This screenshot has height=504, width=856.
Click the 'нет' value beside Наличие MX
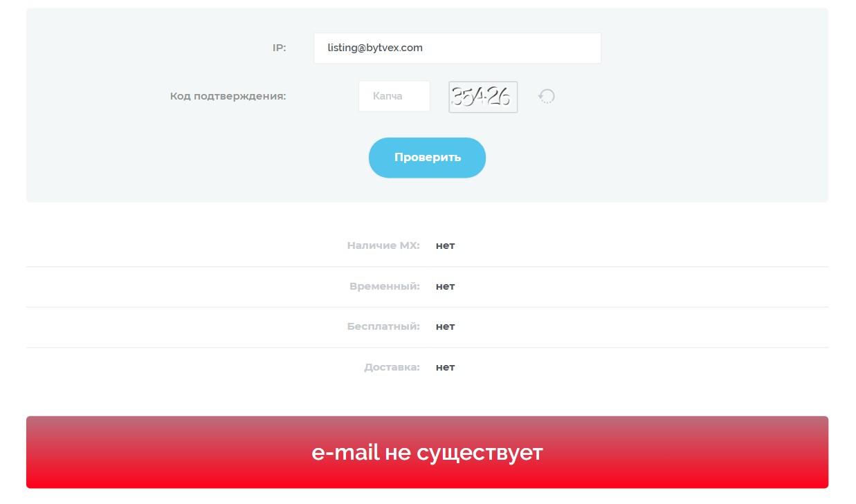pos(445,245)
